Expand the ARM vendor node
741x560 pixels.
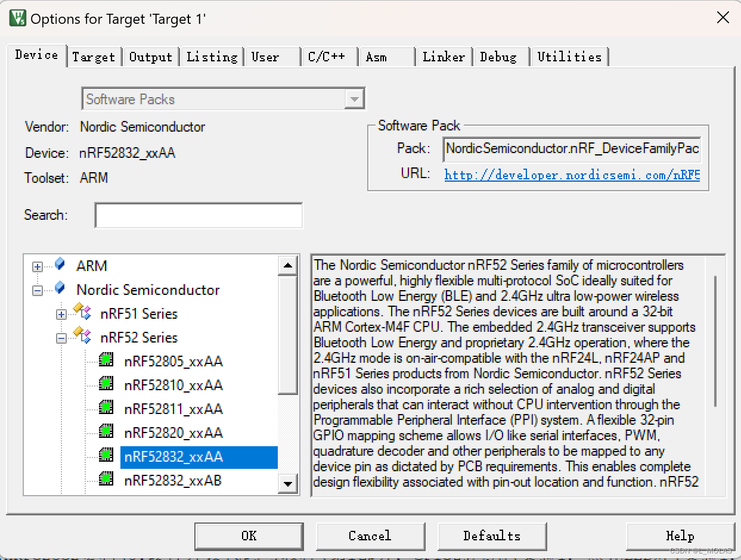[38, 267]
